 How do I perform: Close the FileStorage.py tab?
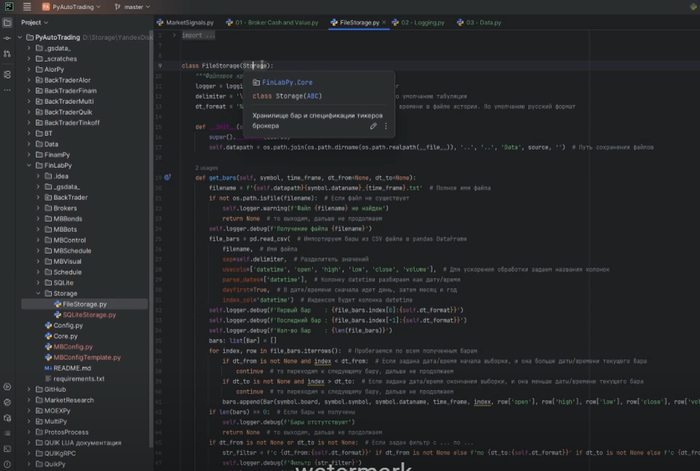click(x=386, y=21)
